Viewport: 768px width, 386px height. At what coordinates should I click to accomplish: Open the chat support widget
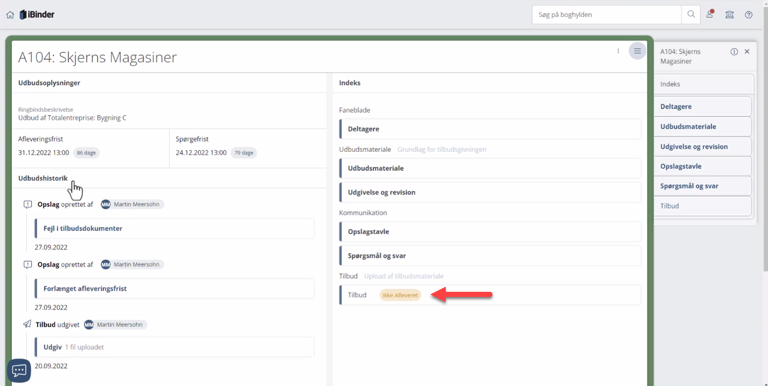[19, 370]
